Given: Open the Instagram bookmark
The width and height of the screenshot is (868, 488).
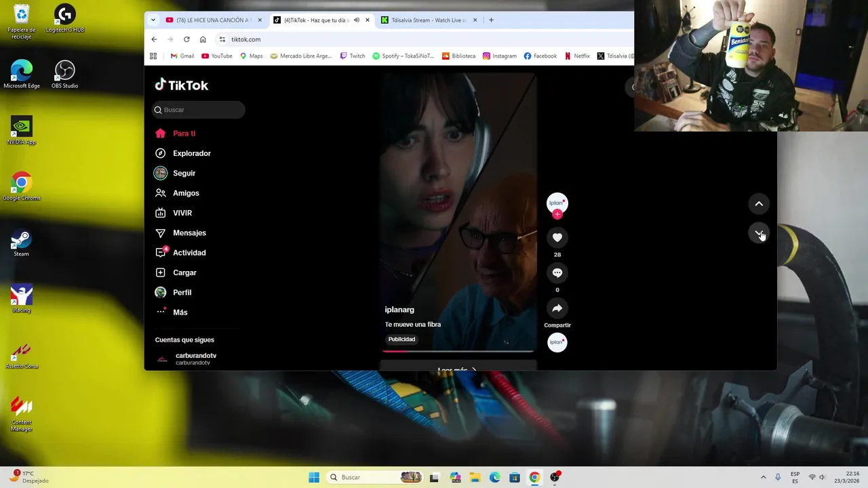Looking at the screenshot, I should pyautogui.click(x=500, y=56).
